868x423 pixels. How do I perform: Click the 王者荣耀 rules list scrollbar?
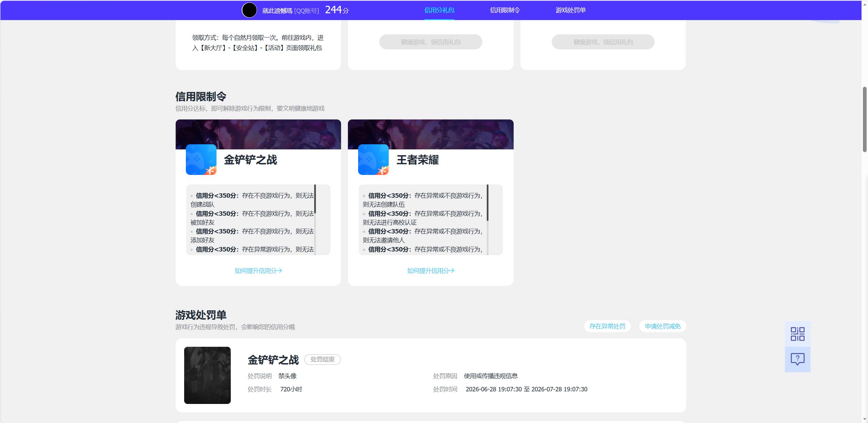point(487,202)
